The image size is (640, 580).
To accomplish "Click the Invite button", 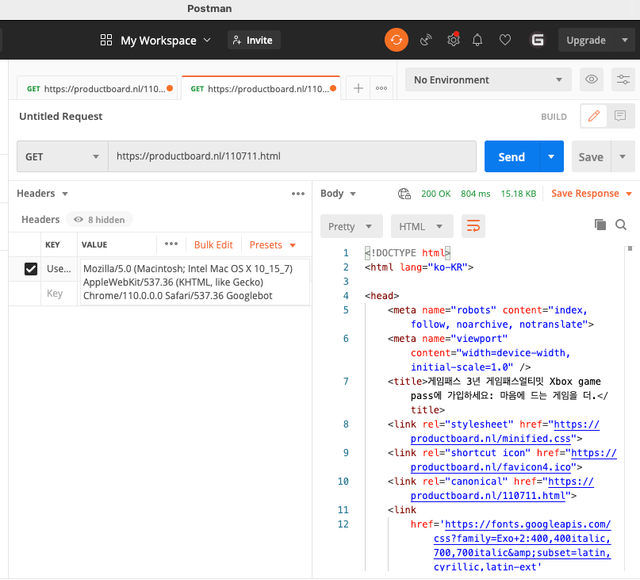I will (251, 40).
